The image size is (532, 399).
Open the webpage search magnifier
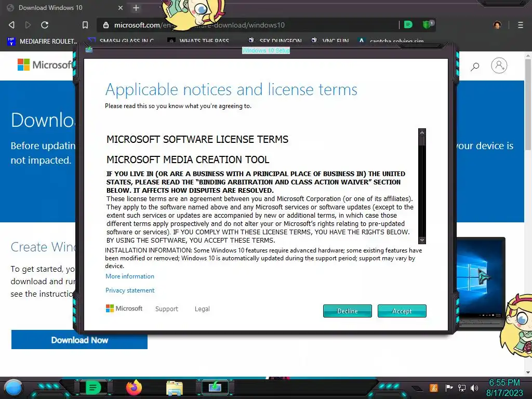click(475, 66)
